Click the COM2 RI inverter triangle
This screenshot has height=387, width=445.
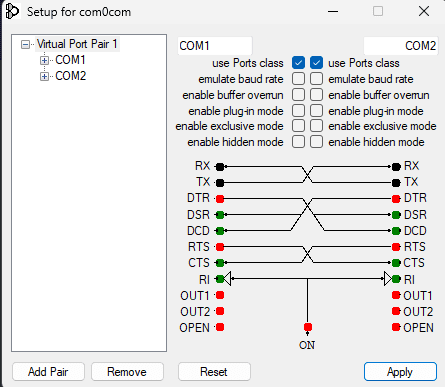(388, 279)
